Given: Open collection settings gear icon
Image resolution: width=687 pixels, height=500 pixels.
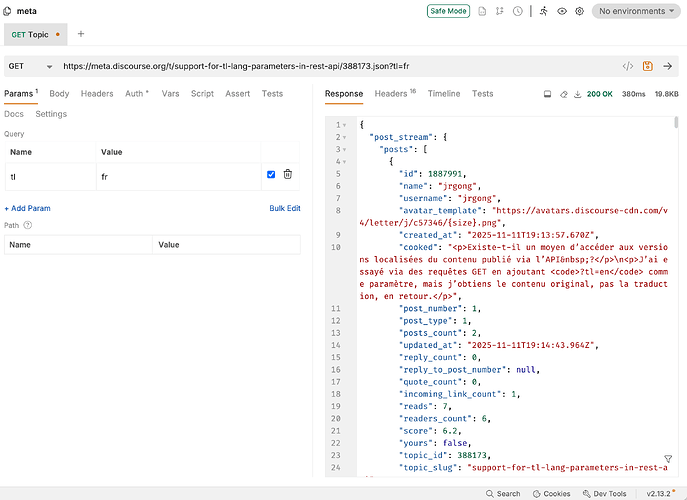Looking at the screenshot, I should click(x=579, y=11).
